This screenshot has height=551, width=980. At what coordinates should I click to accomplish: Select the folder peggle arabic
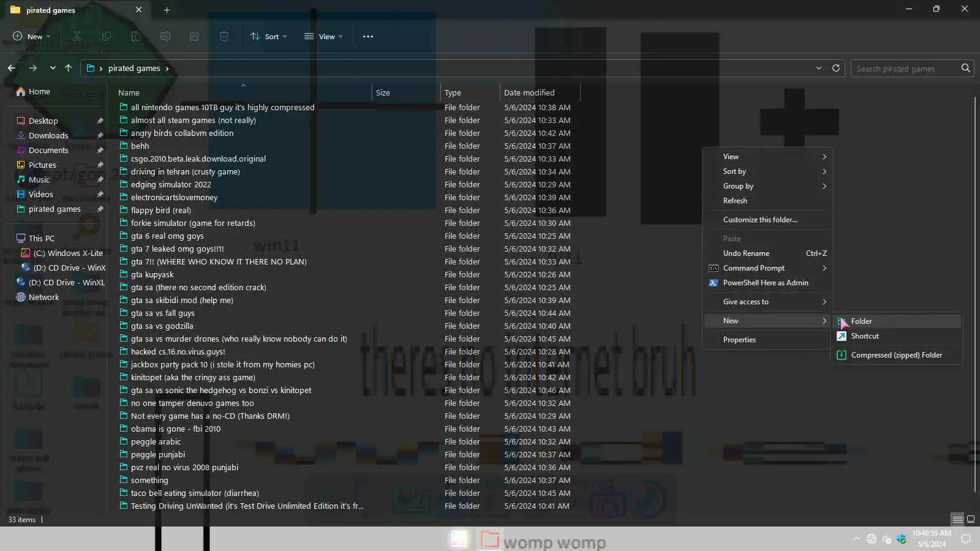point(156,441)
